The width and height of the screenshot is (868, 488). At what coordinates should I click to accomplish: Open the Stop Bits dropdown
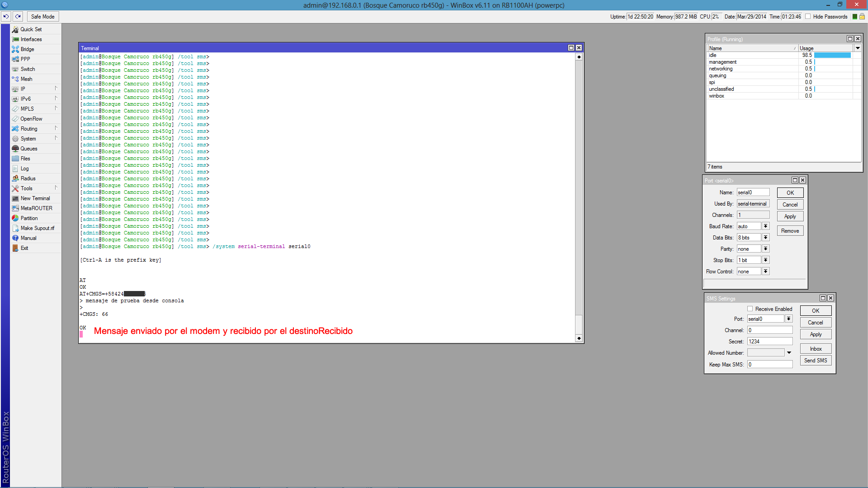point(765,260)
